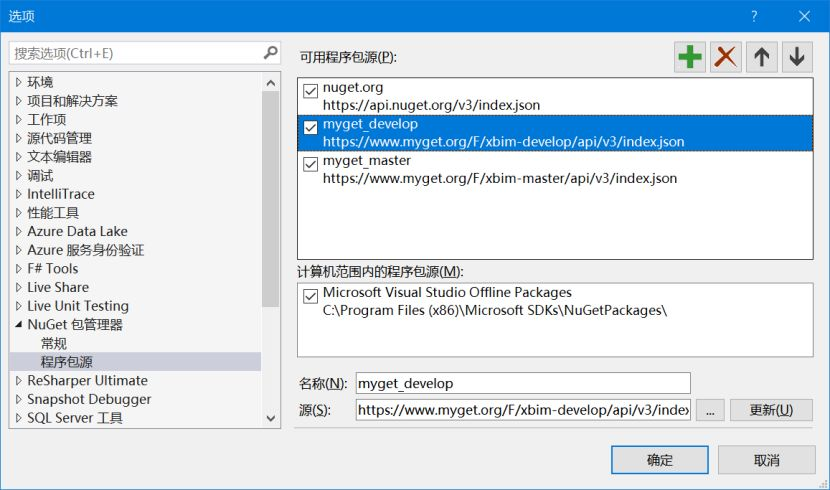This screenshot has height=490, width=830.
Task: Expand the 环境 tree node
Action: coord(19,82)
